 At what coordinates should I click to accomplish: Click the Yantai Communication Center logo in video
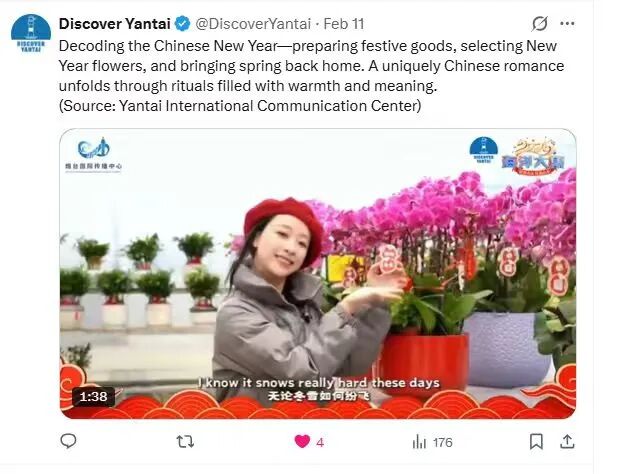click(94, 155)
